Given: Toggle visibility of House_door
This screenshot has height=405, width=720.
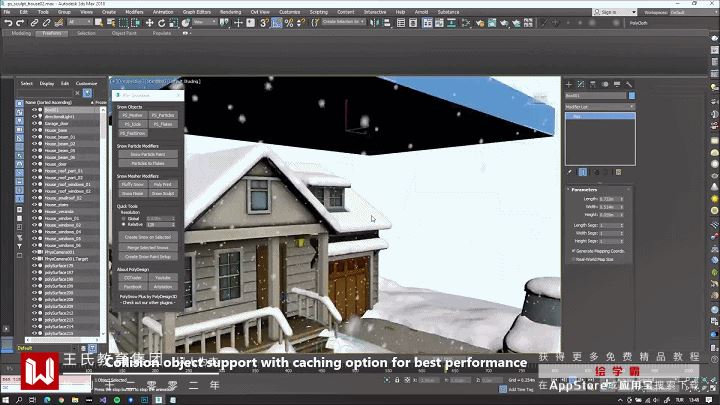Looking at the screenshot, I should click(34, 164).
